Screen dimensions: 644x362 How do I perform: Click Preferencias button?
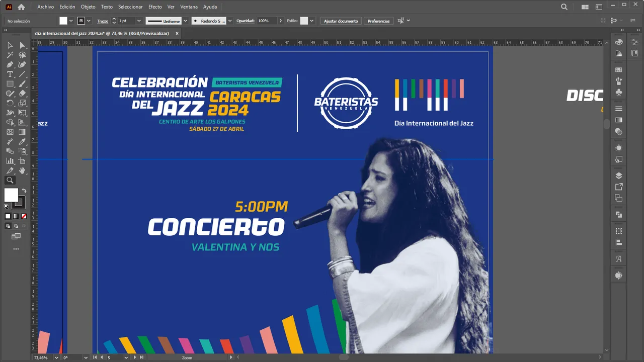(x=378, y=21)
